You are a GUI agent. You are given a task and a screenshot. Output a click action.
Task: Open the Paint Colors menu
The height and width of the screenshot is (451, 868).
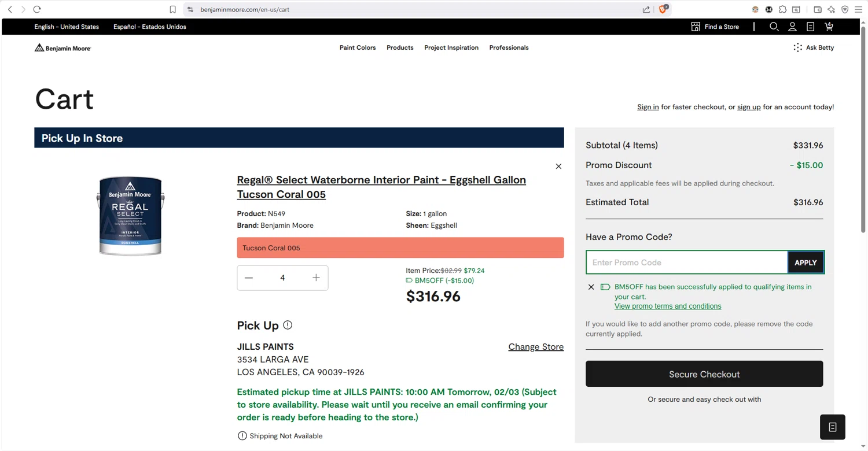358,47
